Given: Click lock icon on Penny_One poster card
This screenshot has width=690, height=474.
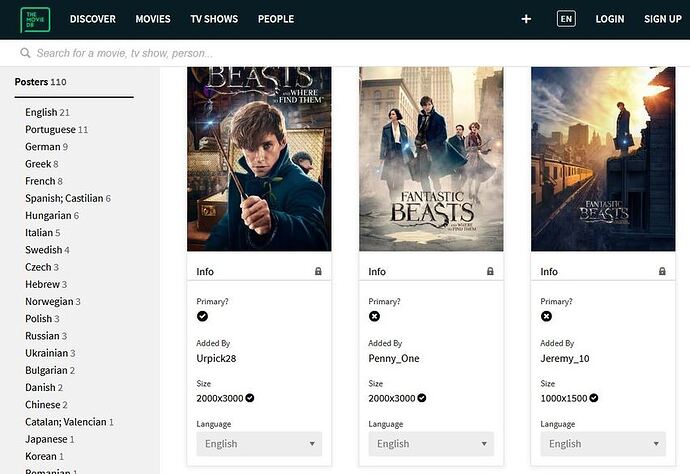Looking at the screenshot, I should [490, 271].
